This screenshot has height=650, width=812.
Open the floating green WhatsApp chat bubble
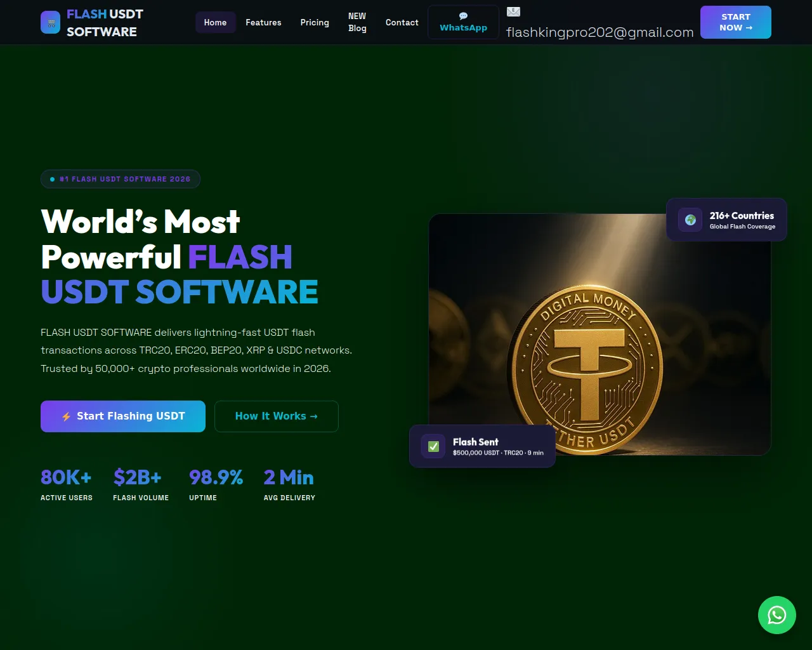click(x=777, y=615)
